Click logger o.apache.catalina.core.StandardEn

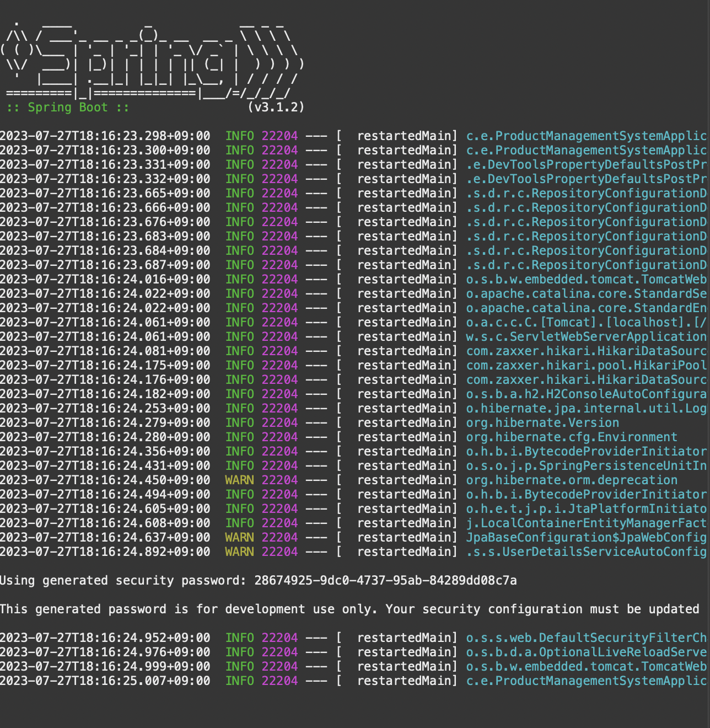click(587, 308)
